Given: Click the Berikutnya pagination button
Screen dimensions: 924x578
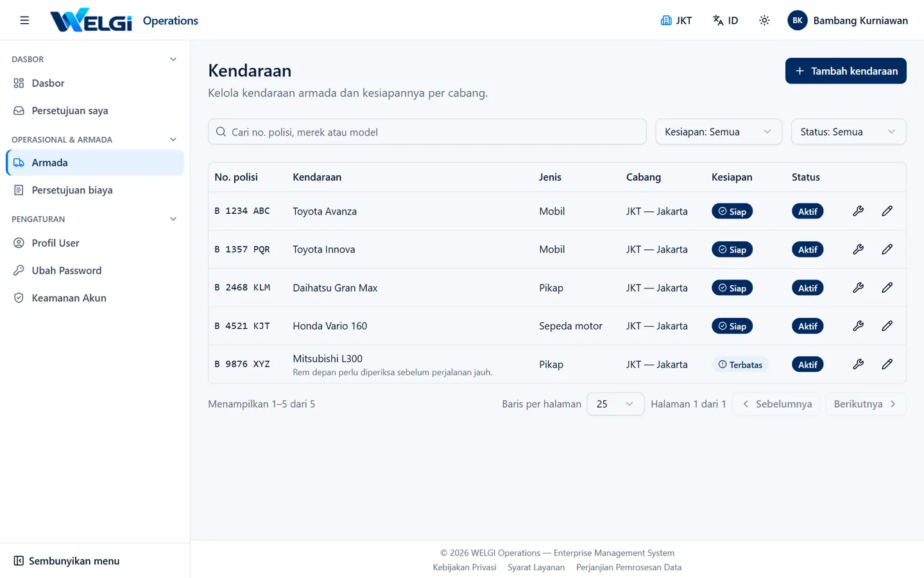Looking at the screenshot, I should click(x=866, y=404).
